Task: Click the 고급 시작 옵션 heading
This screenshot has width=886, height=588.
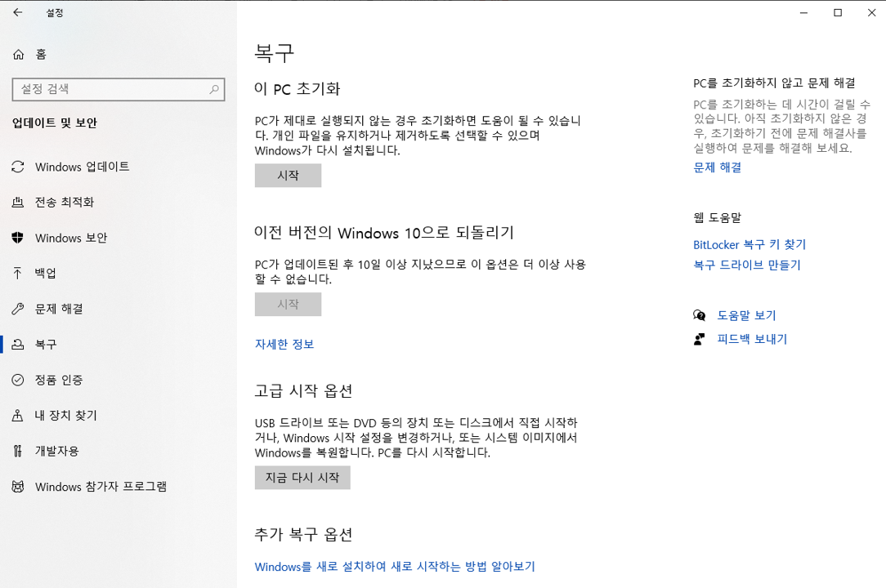Action: tap(303, 391)
